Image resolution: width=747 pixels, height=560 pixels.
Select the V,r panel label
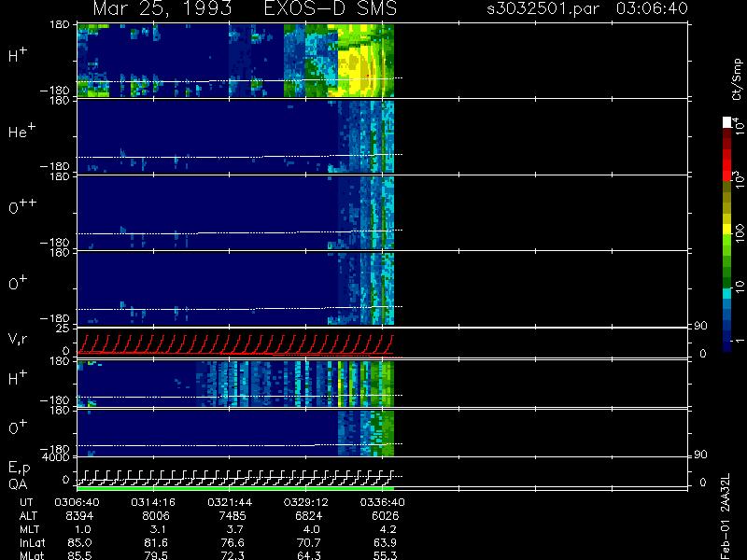pyautogui.click(x=18, y=339)
